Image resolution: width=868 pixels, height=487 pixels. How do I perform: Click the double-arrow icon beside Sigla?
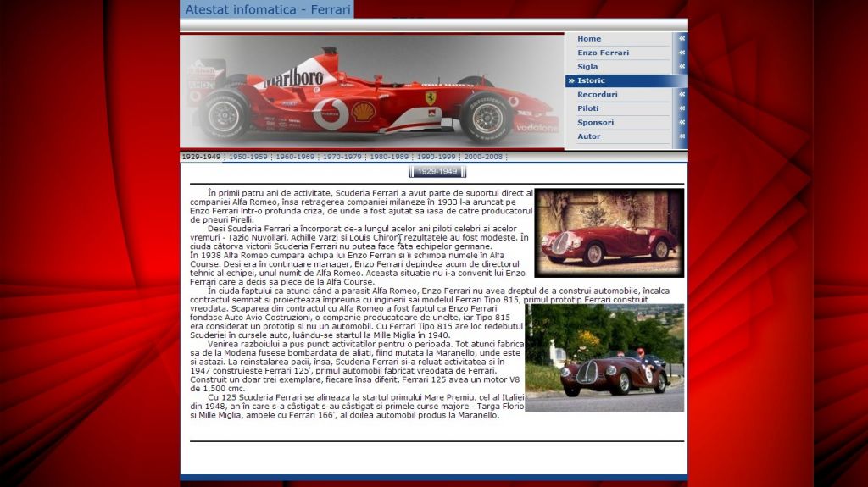[682, 67]
